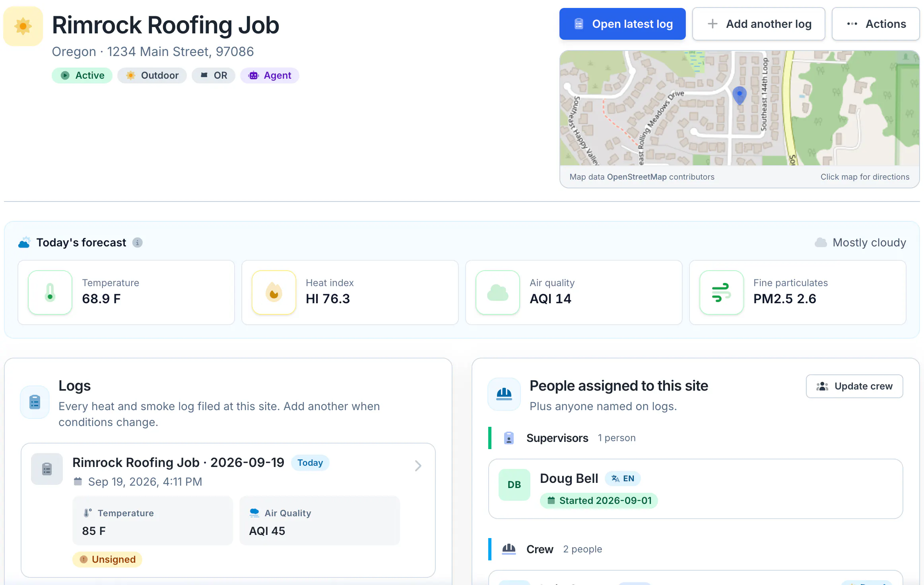Image resolution: width=924 pixels, height=585 pixels.
Task: Click the log entry clipboard icon
Action: tap(47, 469)
